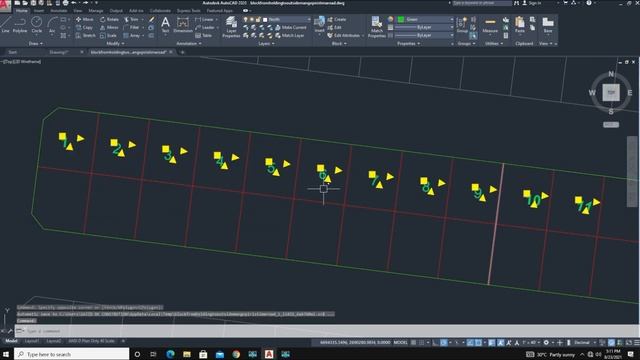Click the Group tool
Screen dimensions: 640x360
[x=462, y=24]
